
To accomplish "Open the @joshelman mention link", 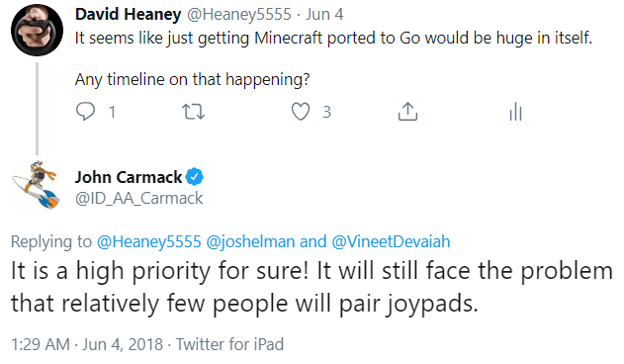I will pos(251,241).
